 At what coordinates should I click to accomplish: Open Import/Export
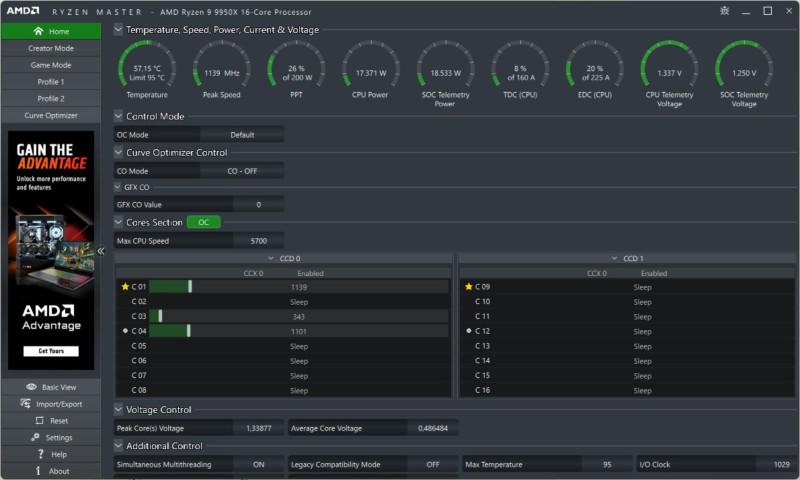[x=51, y=404]
